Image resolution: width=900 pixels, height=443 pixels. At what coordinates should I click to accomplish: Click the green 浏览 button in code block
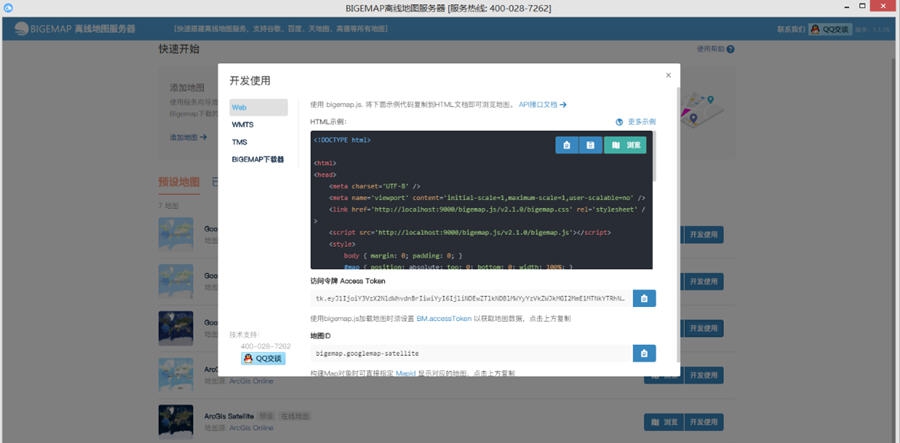(625, 145)
